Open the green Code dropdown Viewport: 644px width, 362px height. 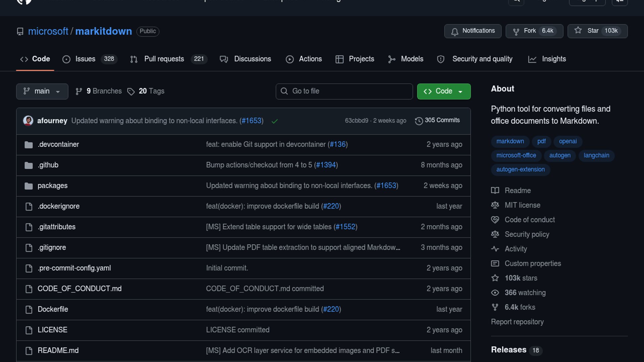coord(443,91)
